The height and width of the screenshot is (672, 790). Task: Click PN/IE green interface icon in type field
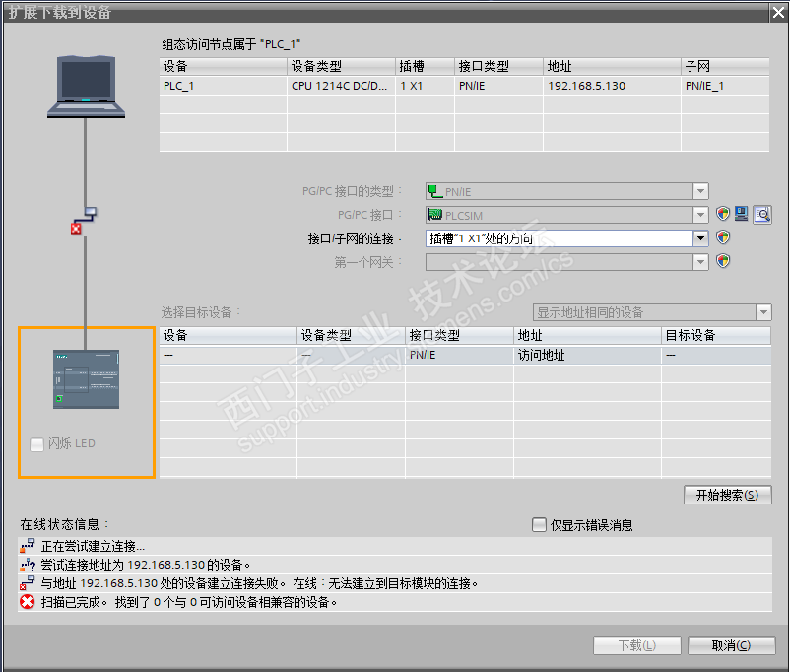tap(435, 191)
